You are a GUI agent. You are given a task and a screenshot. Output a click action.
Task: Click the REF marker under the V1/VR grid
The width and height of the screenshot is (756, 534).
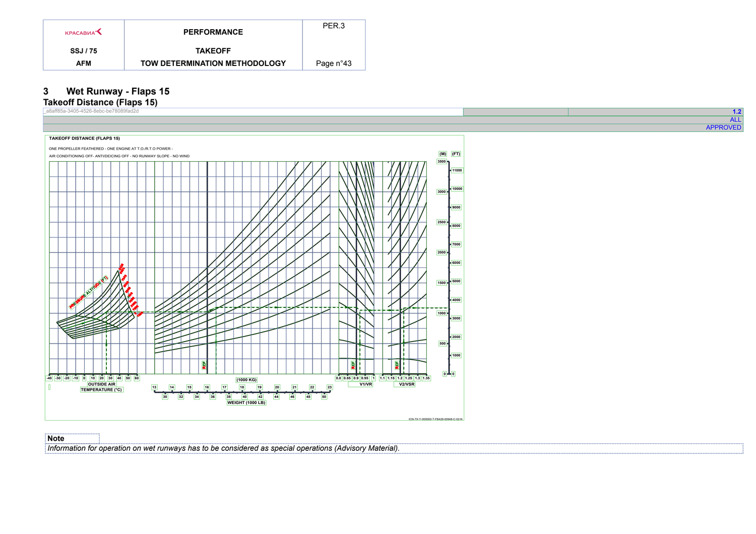pos(353,364)
